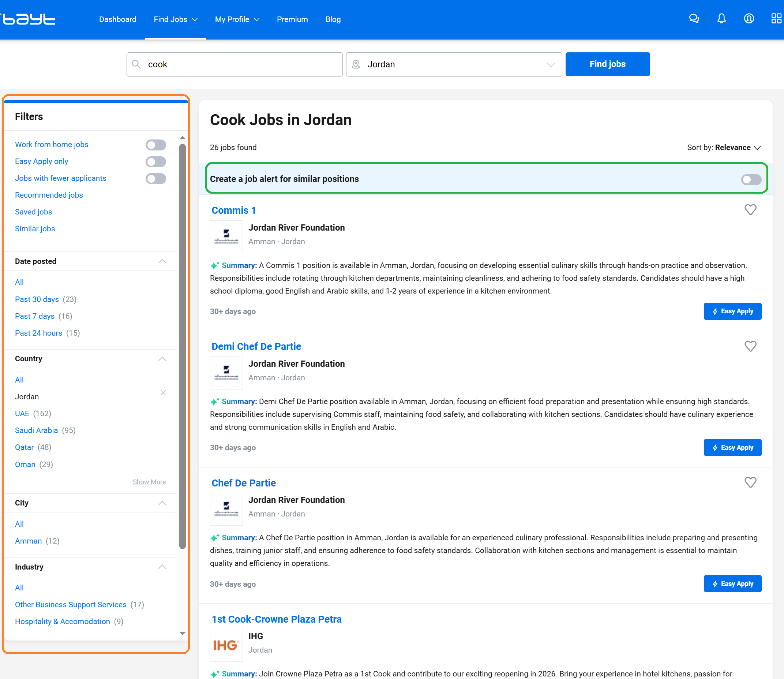Open the apps grid icon

pos(776,19)
